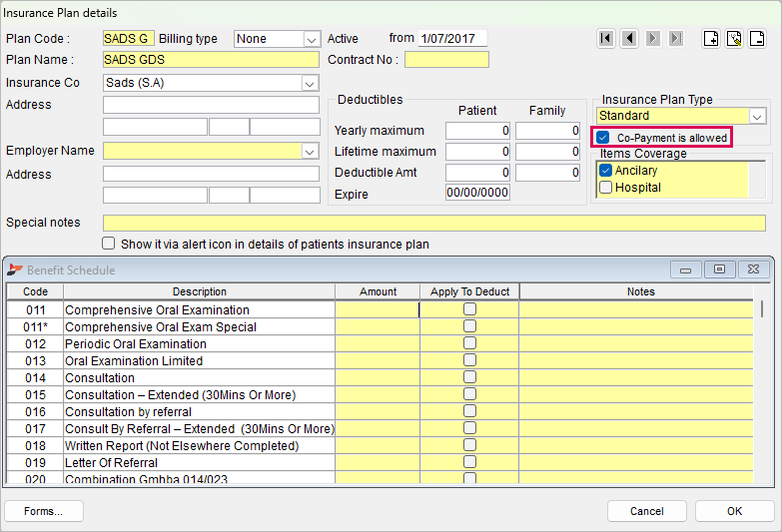Select the Written Report (Not Elsewhere Completed) row

(380, 445)
